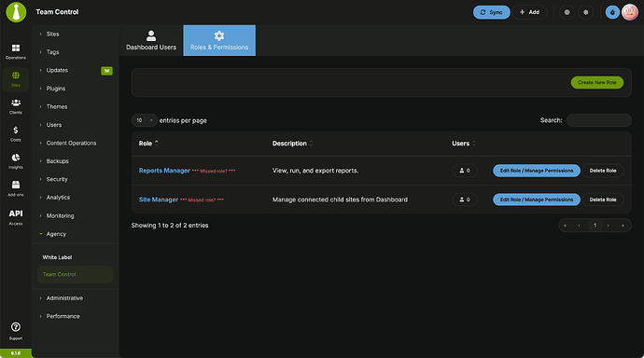644x358 pixels.
Task: Open the Add-ons section
Action: pyautogui.click(x=16, y=188)
